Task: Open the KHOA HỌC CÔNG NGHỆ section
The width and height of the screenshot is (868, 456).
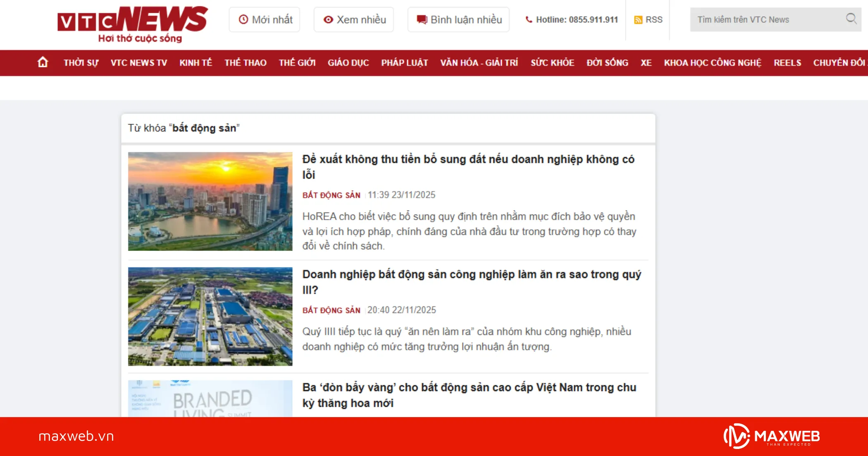Action: (713, 63)
